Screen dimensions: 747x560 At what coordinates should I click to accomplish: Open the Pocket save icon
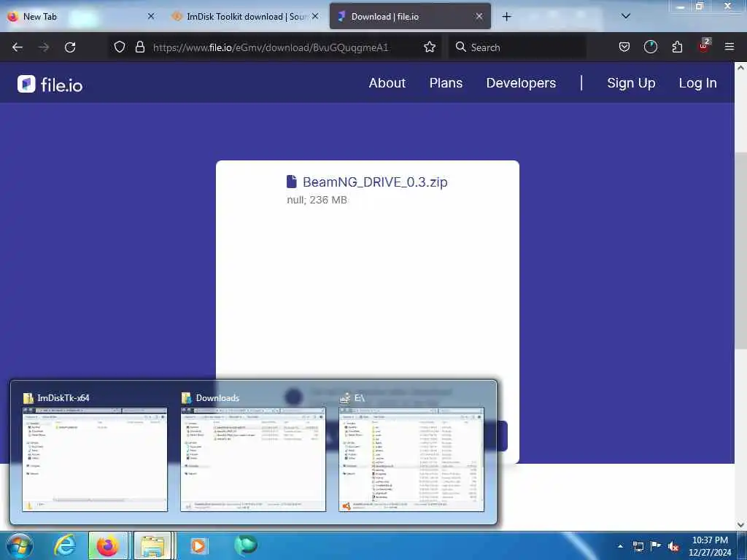click(x=624, y=47)
